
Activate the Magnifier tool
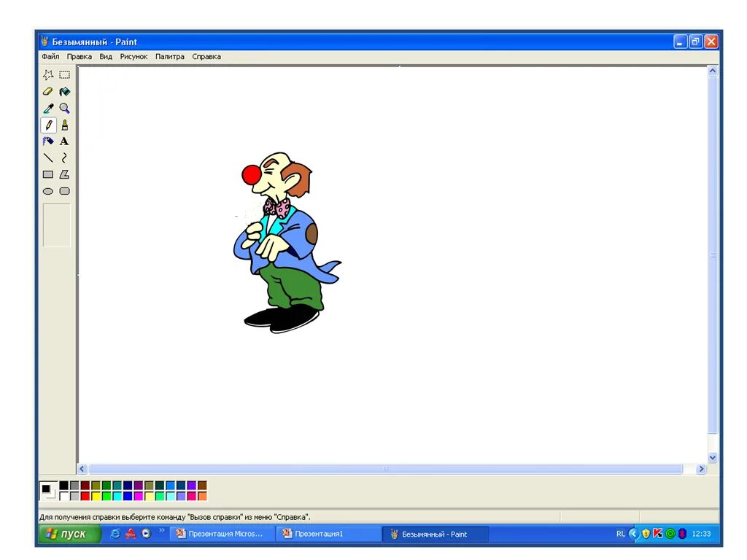click(65, 108)
